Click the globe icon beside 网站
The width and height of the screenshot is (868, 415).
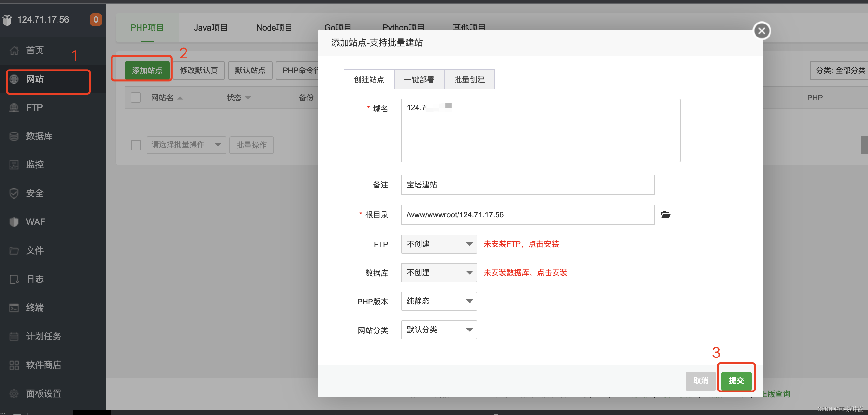(x=14, y=79)
